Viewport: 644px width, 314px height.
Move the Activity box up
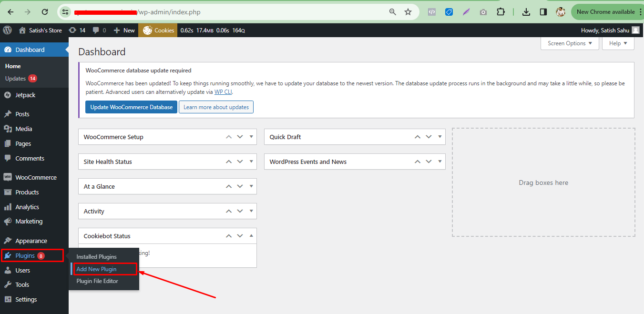(229, 211)
